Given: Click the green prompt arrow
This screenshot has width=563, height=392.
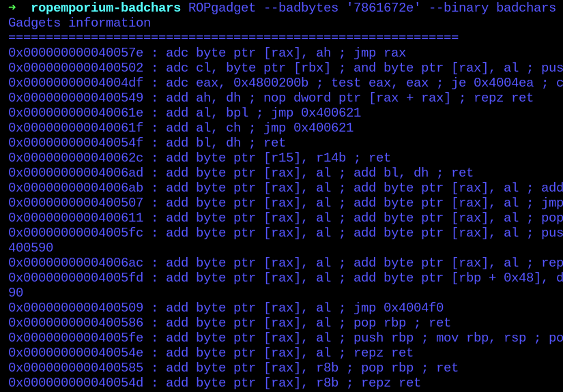Looking at the screenshot, I should (x=12, y=7).
